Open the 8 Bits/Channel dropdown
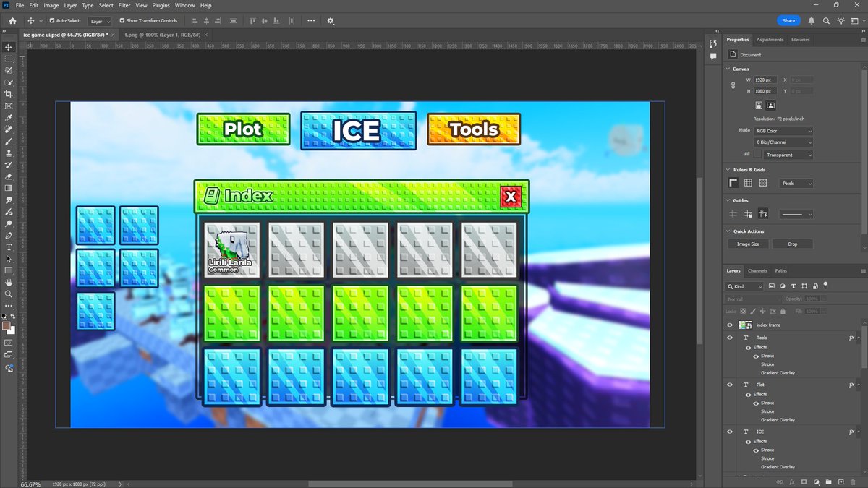 [783, 142]
